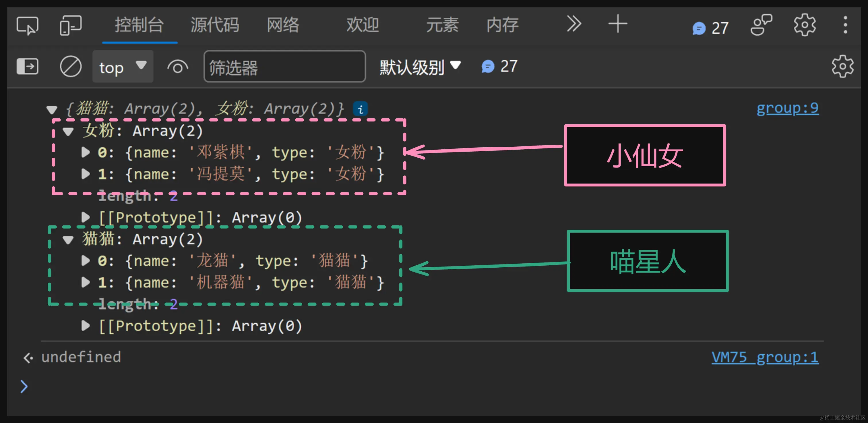868x423 pixels.
Task: Open the top context dropdown
Action: pyautogui.click(x=123, y=66)
